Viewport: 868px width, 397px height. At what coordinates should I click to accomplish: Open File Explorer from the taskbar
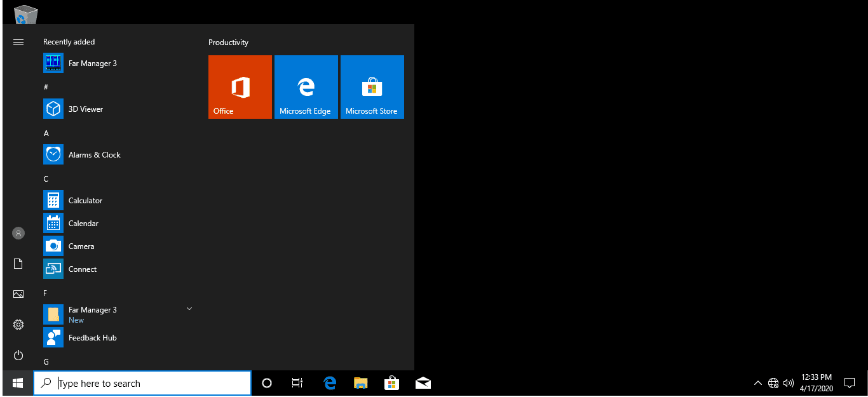pyautogui.click(x=361, y=383)
